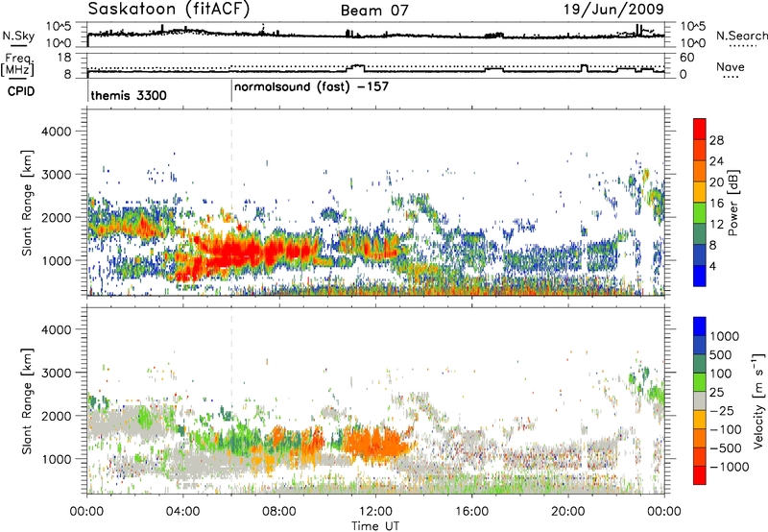The image size is (768, 532).
Task: Click the 'N.Sky' legend label
Action: (x=18, y=36)
